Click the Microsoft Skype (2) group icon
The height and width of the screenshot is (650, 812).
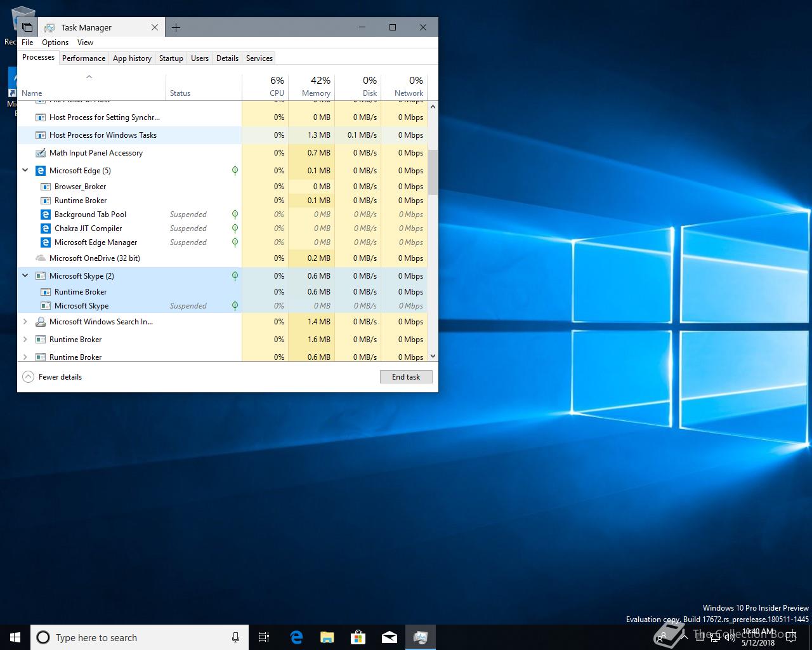click(41, 276)
